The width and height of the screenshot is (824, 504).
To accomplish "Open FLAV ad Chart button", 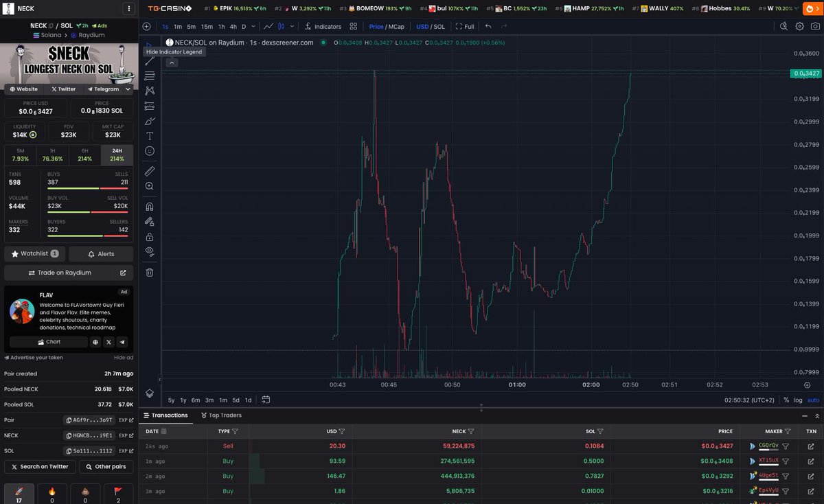I will (49, 341).
